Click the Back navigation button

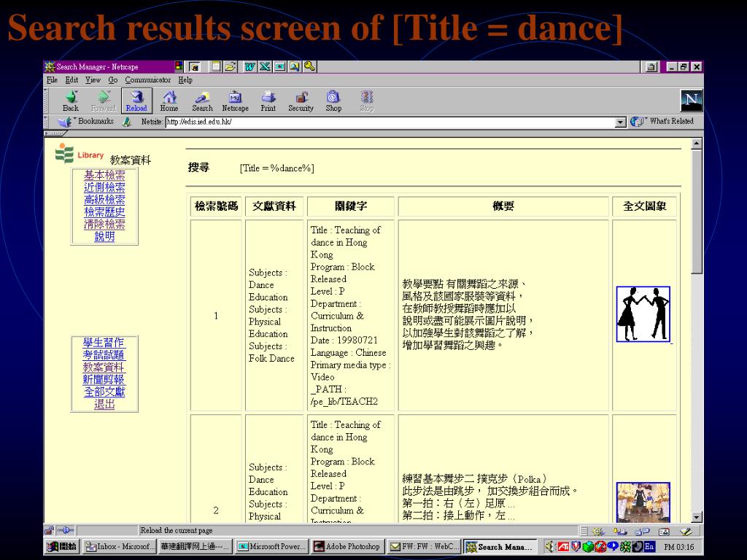[71, 101]
